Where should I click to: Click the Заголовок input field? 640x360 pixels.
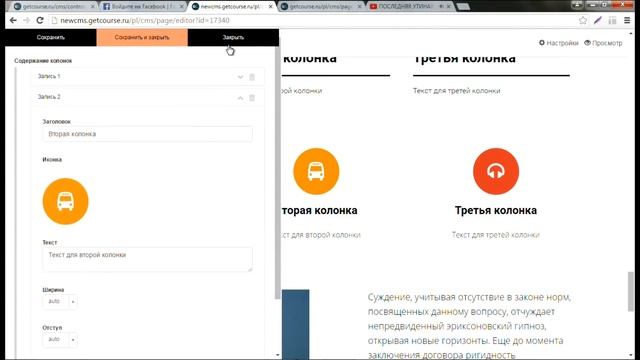coord(147,134)
